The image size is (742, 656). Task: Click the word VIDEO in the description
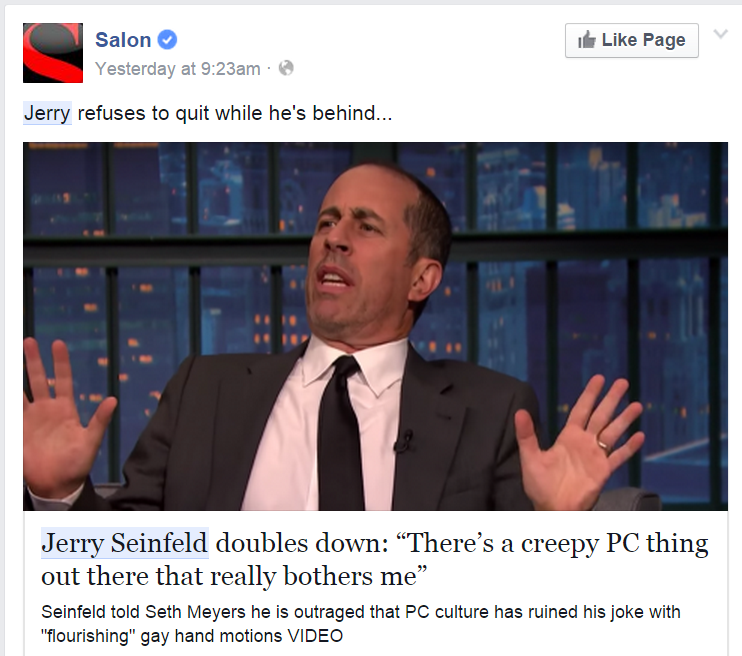point(316,636)
